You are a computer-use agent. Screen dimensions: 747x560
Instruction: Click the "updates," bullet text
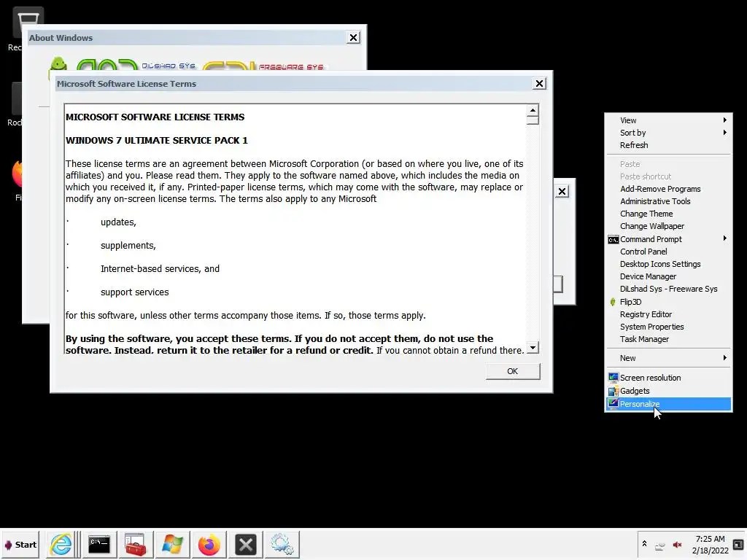[x=118, y=222]
